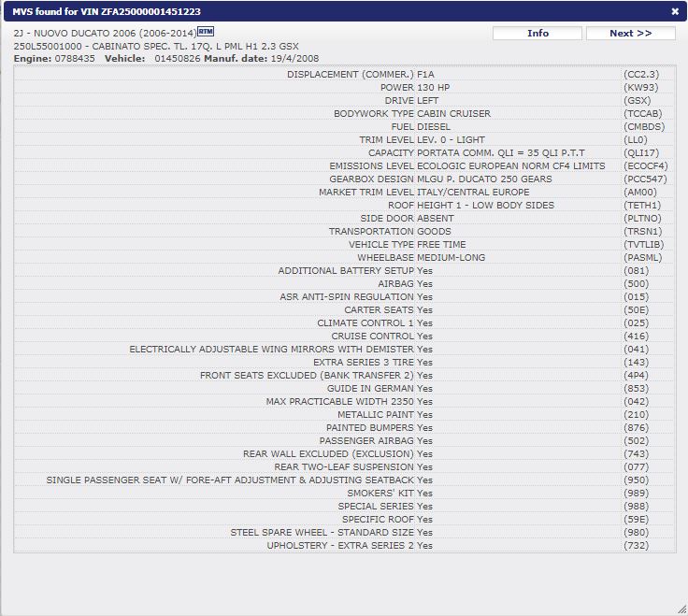Close the MVS dialog with the X
Screen dimensions: 688x616
[x=675, y=11]
